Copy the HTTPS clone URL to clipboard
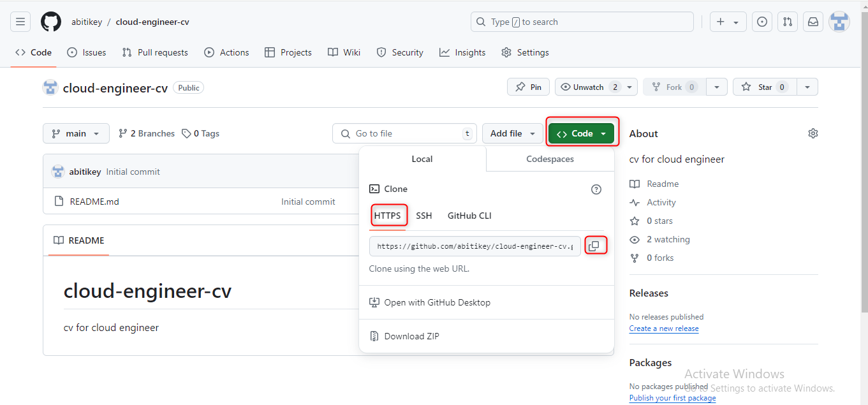Screen dimensions: 868x405 [594, 246]
